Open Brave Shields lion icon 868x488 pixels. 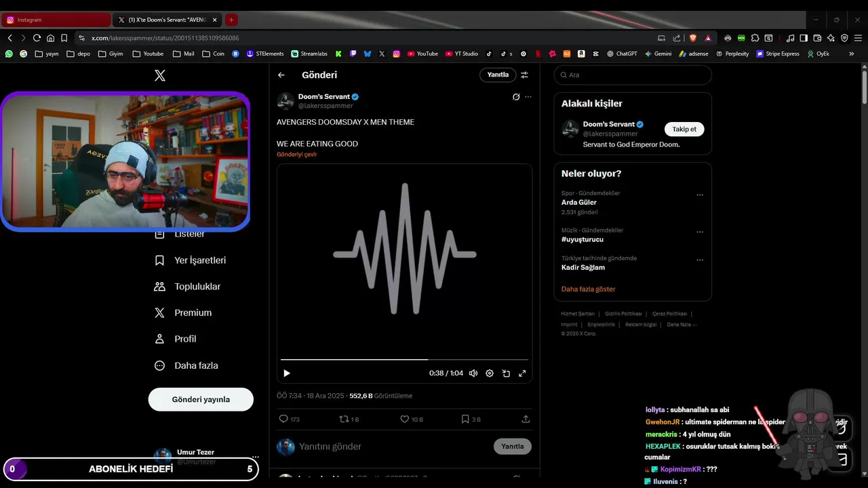[692, 38]
